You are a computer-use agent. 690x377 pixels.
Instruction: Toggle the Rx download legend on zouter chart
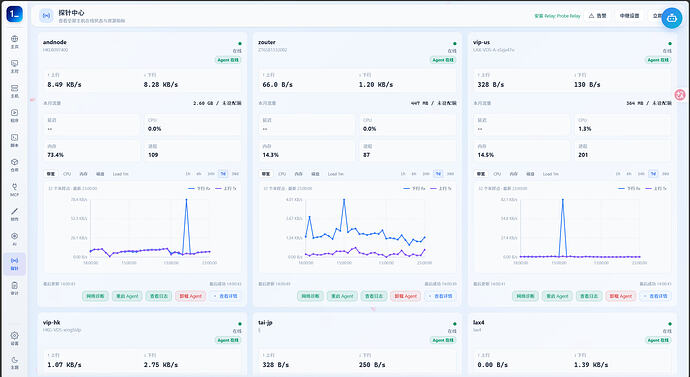[414, 188]
